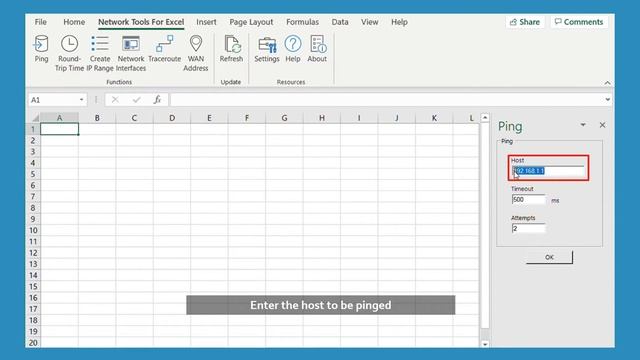
Task: Click the vertical scrollbar down arrow
Action: coord(485,344)
